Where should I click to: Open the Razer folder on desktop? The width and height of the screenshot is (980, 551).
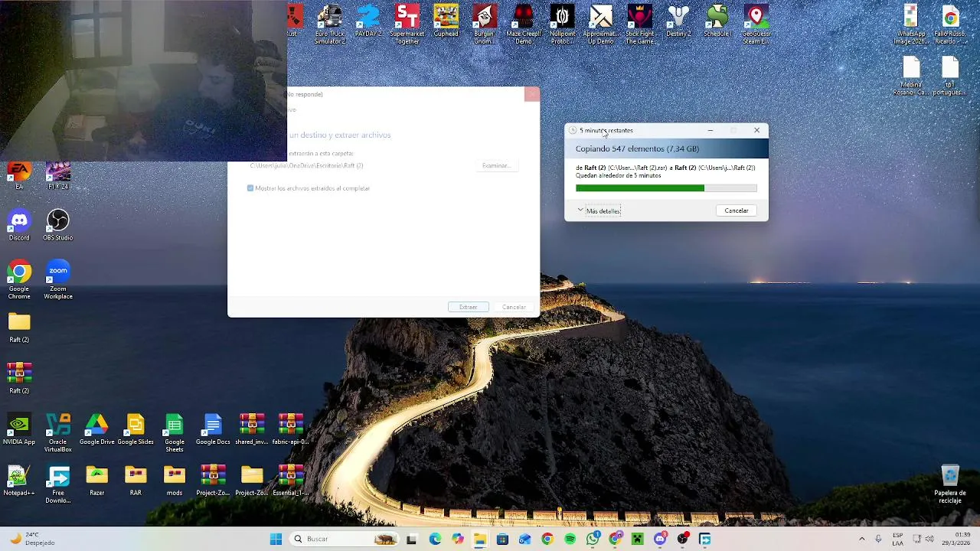(x=96, y=481)
